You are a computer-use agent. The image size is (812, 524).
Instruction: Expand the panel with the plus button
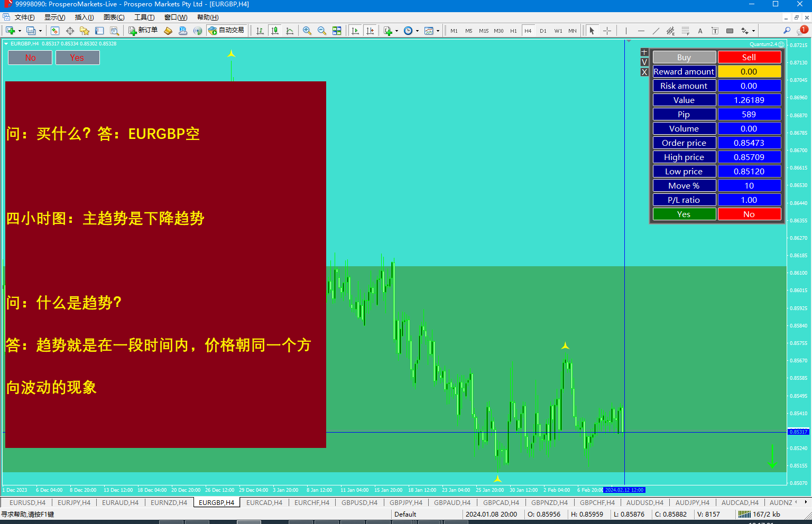click(x=644, y=52)
